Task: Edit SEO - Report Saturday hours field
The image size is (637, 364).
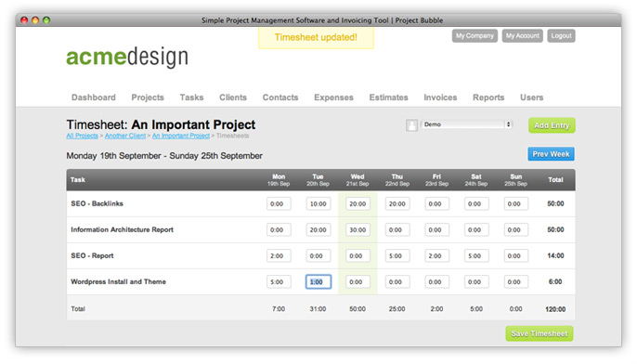Action: (476, 255)
